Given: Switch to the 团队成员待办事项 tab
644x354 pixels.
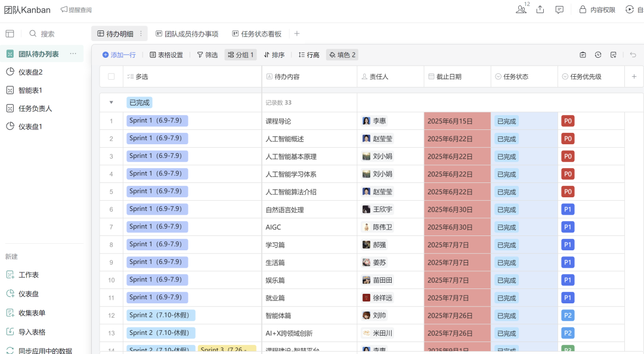Looking at the screenshot, I should pyautogui.click(x=187, y=34).
